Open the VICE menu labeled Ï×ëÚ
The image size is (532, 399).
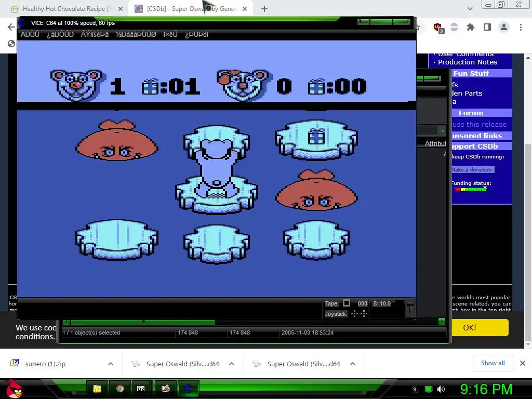click(170, 34)
